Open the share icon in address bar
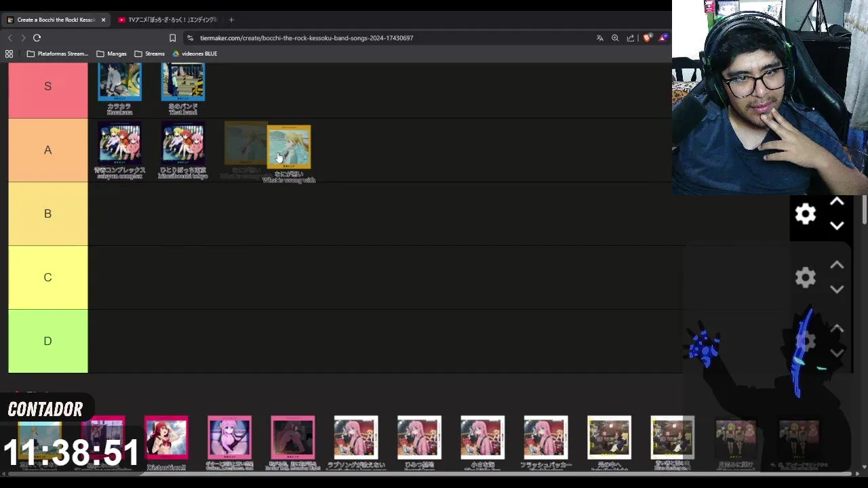This screenshot has width=868, height=488. click(631, 38)
